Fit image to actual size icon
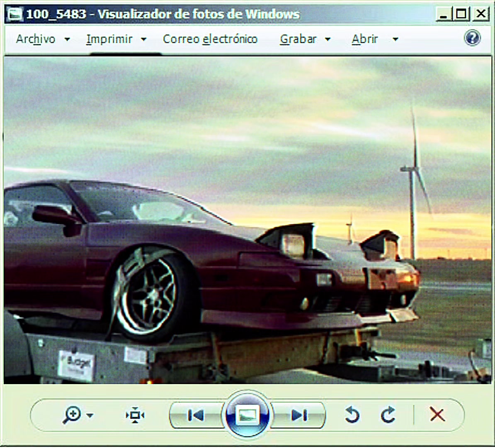Image resolution: width=495 pixels, height=448 pixels. [135, 415]
